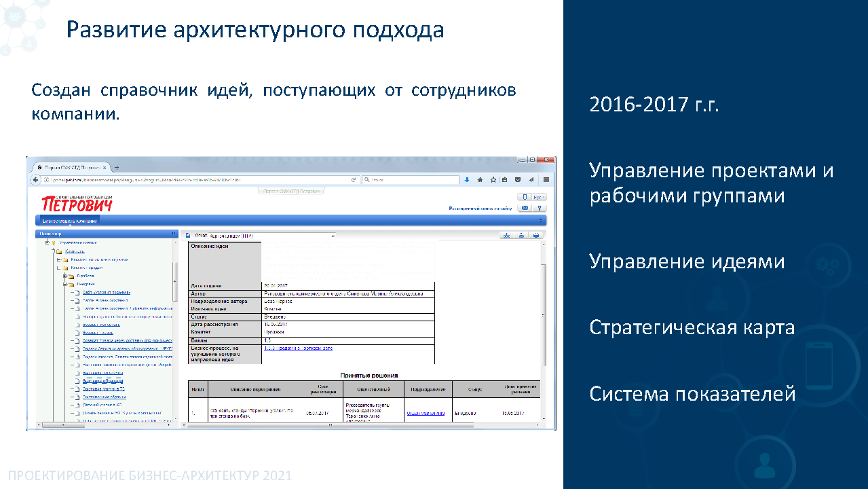Click the 1,5 value in Баллы row
This screenshot has height=489, width=868.
pos(267,340)
